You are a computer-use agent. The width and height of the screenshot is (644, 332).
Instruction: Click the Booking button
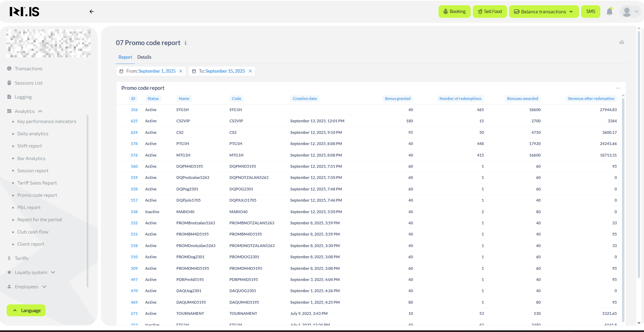click(454, 12)
